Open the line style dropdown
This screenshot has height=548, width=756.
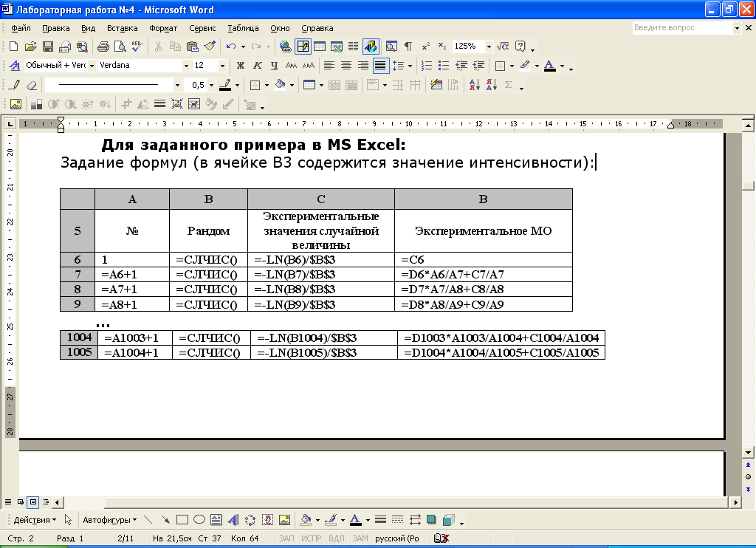pyautogui.click(x=177, y=86)
